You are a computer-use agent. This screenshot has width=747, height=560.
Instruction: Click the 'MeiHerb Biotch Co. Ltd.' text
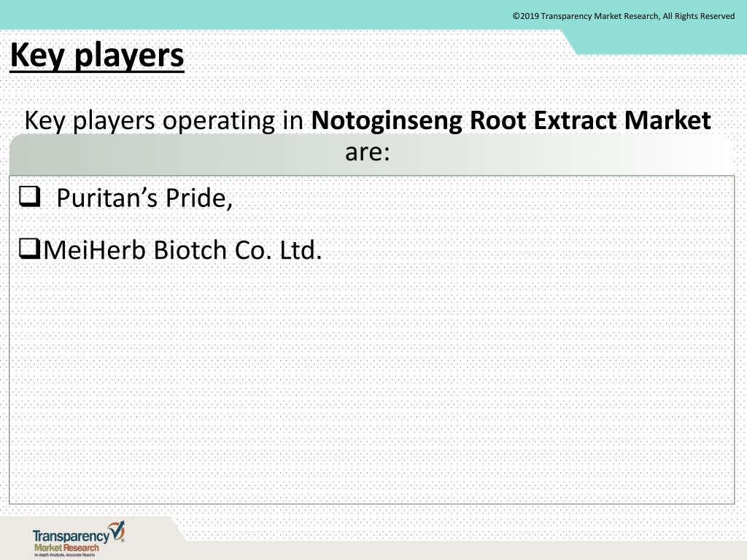[x=182, y=250]
